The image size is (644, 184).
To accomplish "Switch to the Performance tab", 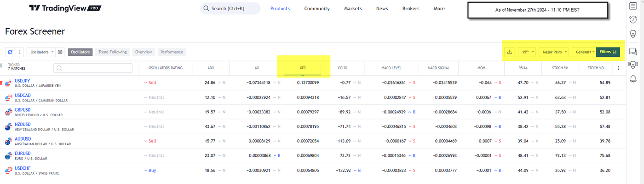I will coord(172,52).
